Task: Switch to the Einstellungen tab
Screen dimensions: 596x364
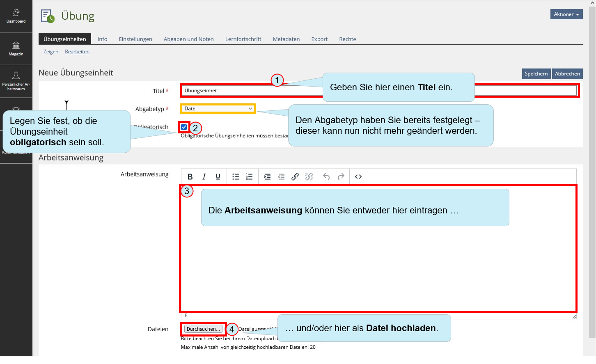Action: 135,39
